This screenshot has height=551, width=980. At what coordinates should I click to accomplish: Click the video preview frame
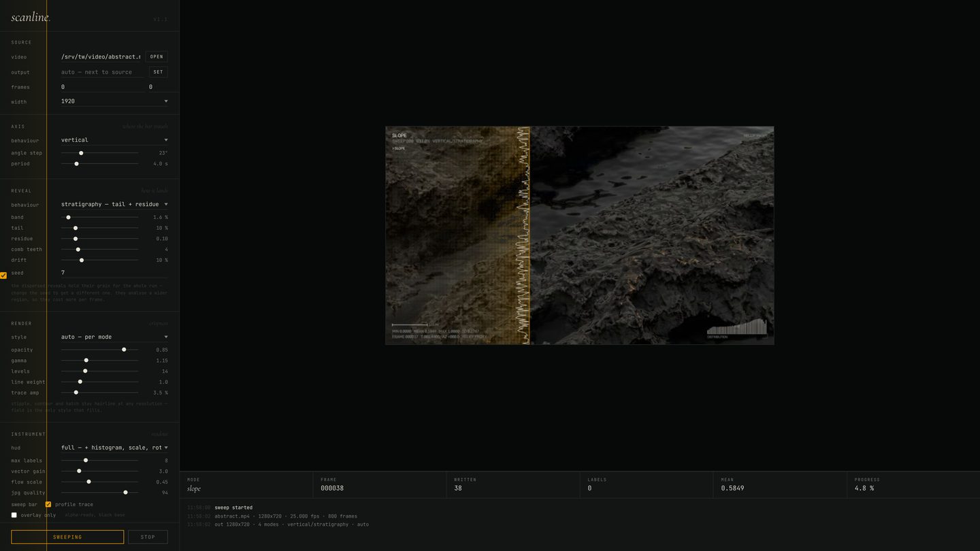(x=580, y=235)
